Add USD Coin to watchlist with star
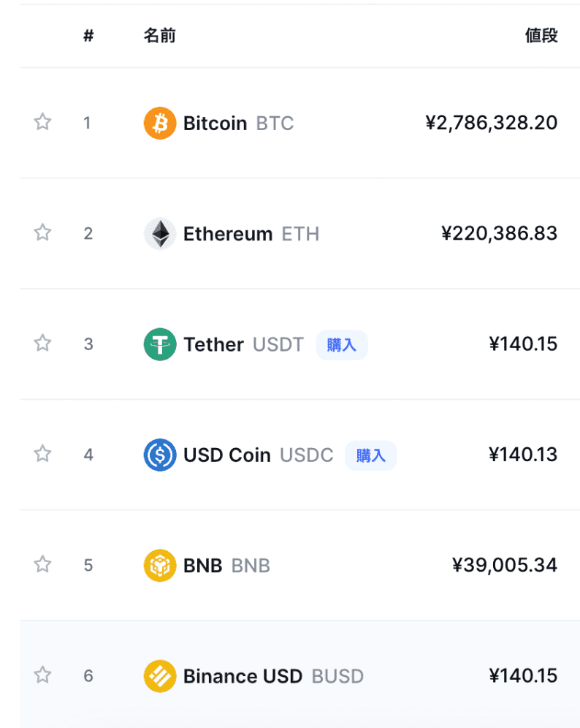Image resolution: width=580 pixels, height=728 pixels. (42, 453)
